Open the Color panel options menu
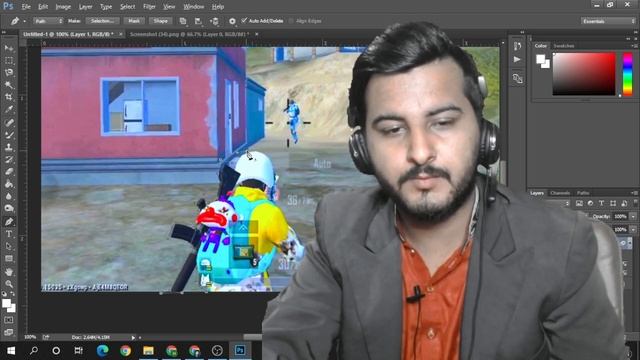The image size is (640, 360). click(x=634, y=46)
